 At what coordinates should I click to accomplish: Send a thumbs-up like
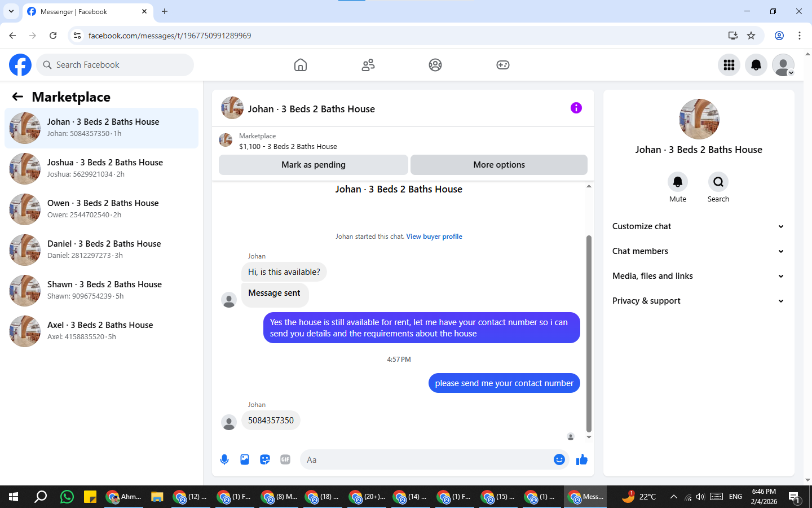[582, 459]
